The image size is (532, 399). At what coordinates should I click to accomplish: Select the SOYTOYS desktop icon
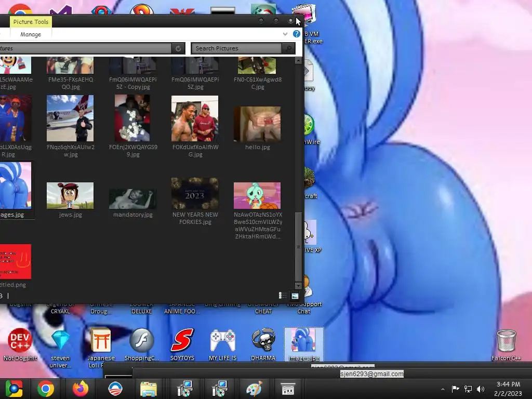point(182,344)
